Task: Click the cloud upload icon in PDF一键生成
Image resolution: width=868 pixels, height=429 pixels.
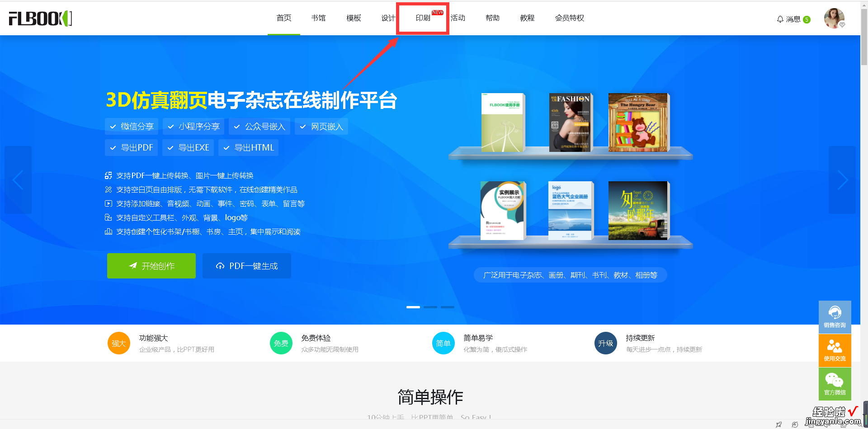Action: pyautogui.click(x=220, y=266)
